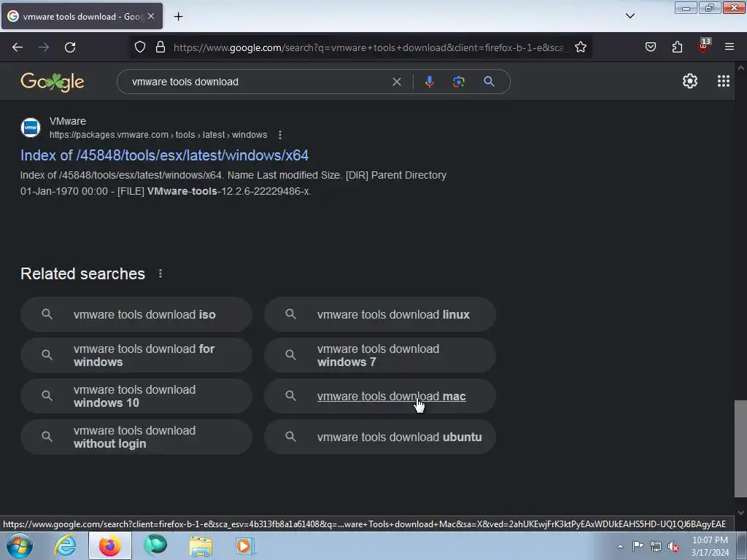
Task: Click the forward navigation arrow
Action: tap(44, 47)
